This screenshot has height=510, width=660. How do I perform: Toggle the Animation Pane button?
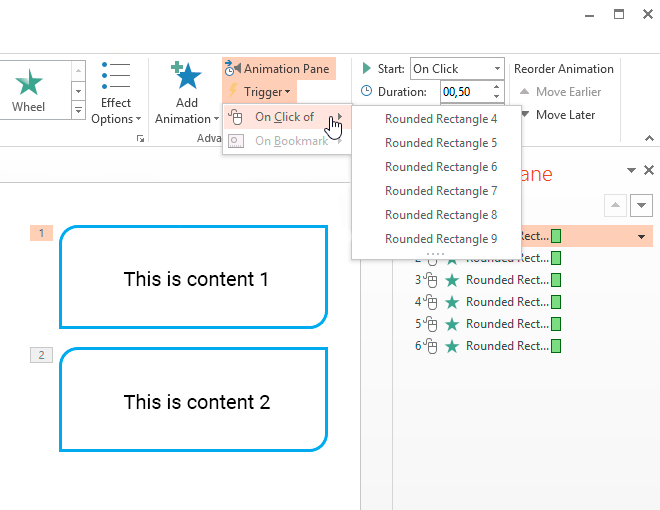[278, 69]
